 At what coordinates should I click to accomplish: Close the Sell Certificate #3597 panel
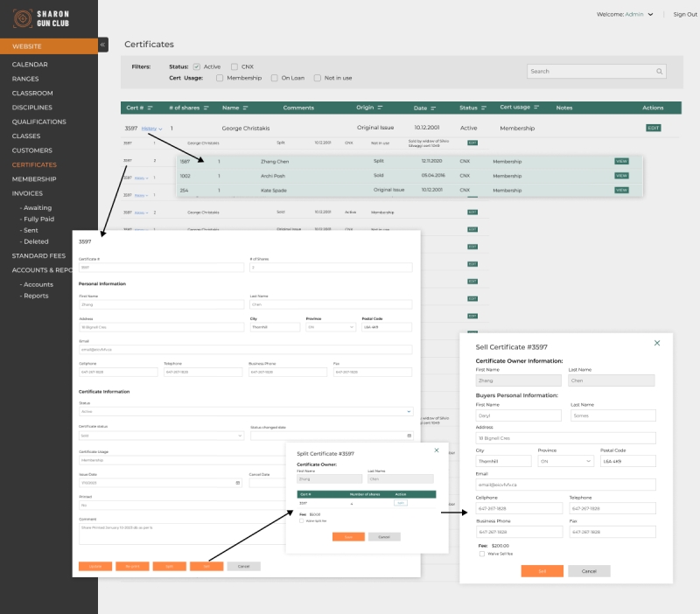657,343
